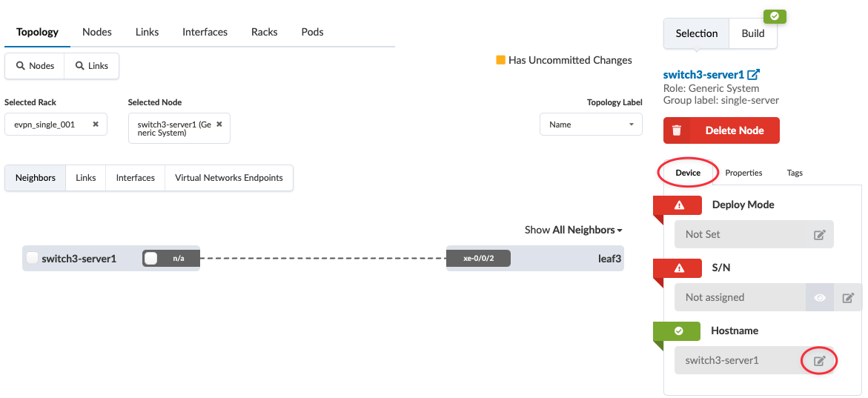Screen dimensions: 868x398
Task: Click the orange uncommitted changes indicator
Action: (500, 60)
